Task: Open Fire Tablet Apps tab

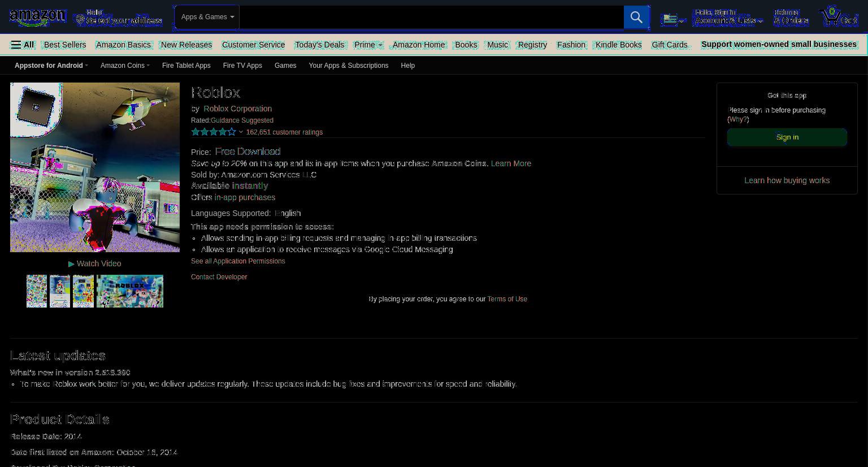Action: coord(186,66)
